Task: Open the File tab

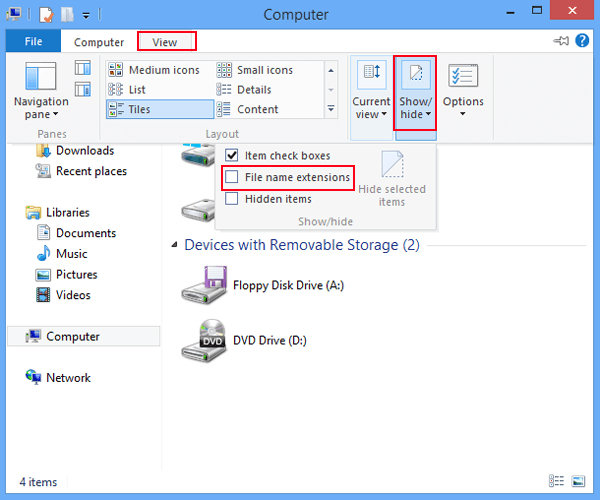Action: [33, 41]
